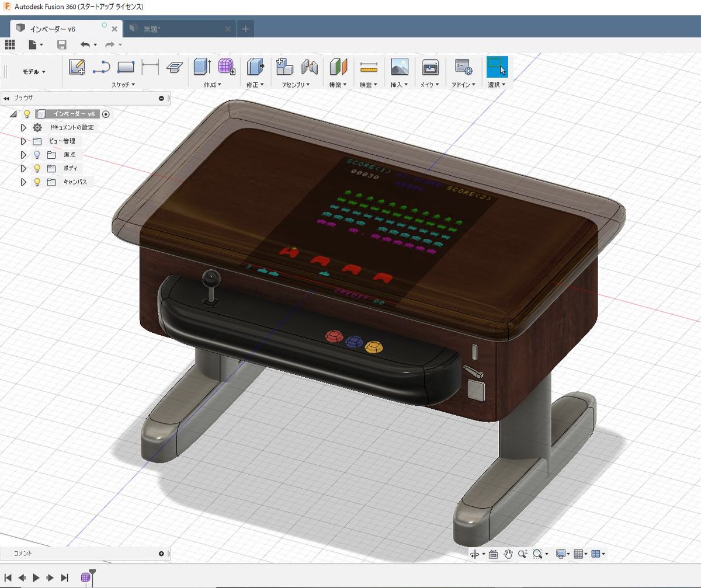Expand the ドキュメントの設定 node
701x588 pixels.
click(x=23, y=127)
